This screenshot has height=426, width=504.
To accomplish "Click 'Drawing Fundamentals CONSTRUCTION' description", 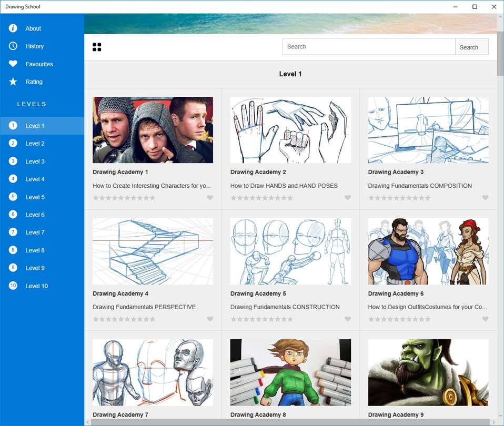I will pyautogui.click(x=285, y=307).
